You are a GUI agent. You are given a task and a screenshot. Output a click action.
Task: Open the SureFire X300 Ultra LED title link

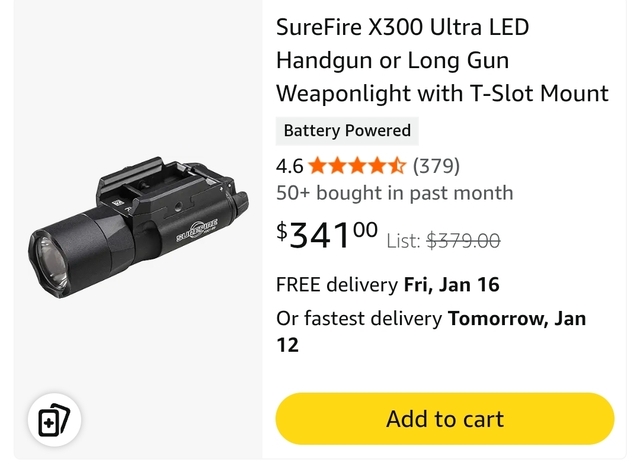point(403,27)
